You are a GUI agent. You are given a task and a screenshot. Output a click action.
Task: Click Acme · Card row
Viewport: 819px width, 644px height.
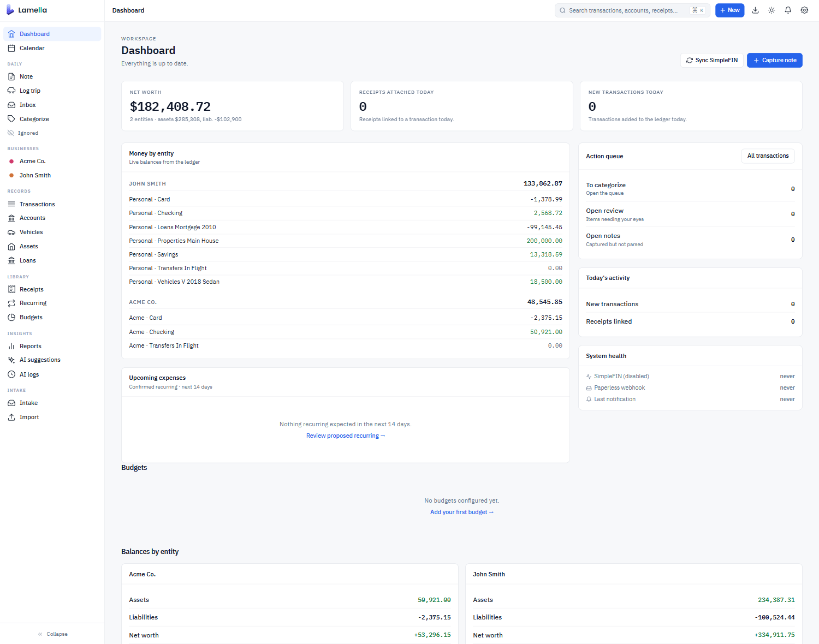click(x=346, y=318)
